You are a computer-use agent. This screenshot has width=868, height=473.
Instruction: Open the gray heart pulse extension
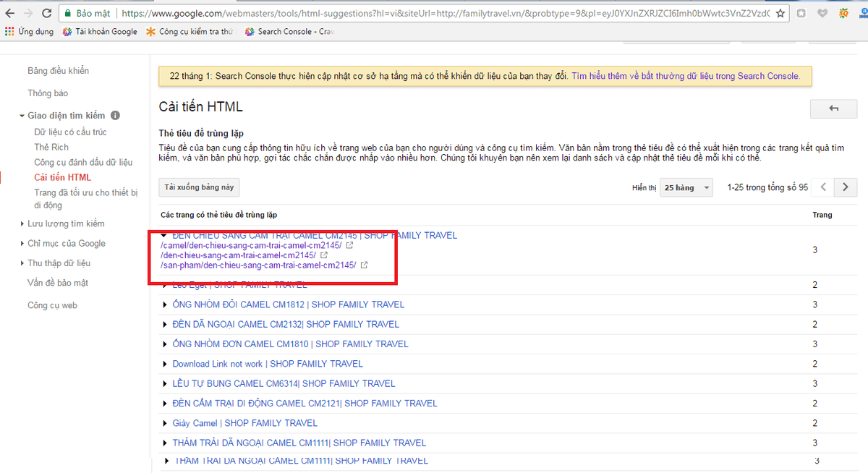pyautogui.click(x=822, y=13)
